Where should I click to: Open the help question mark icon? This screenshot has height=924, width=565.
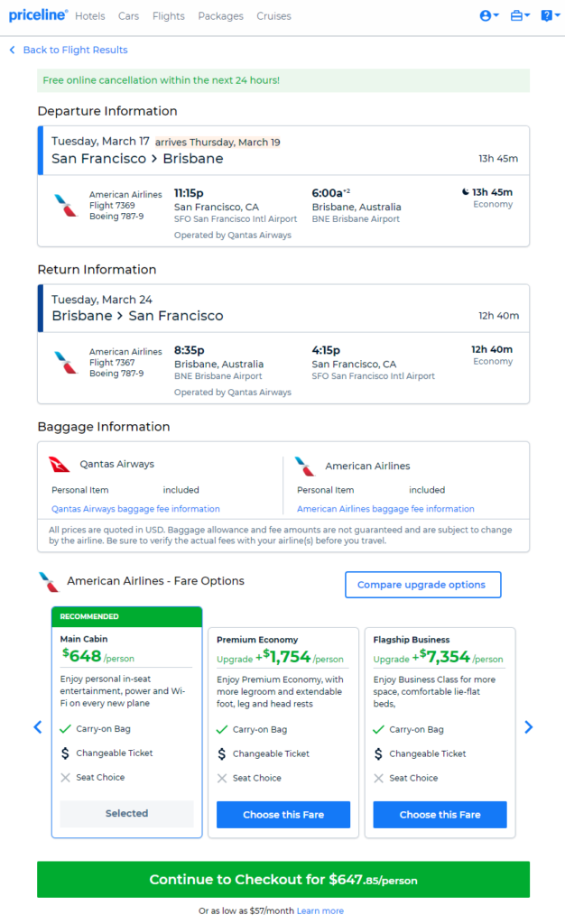547,16
